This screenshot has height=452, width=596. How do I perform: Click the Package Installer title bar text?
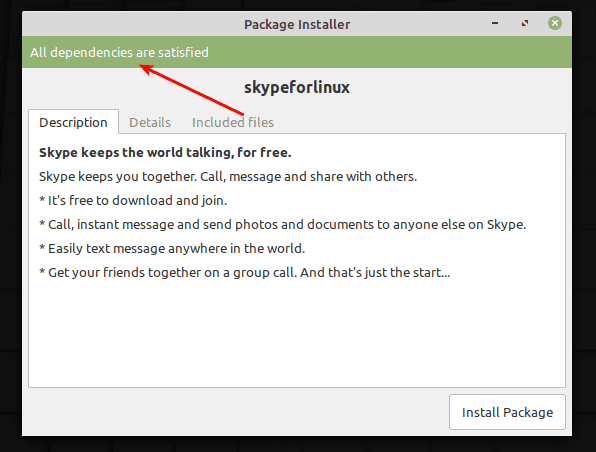click(297, 24)
